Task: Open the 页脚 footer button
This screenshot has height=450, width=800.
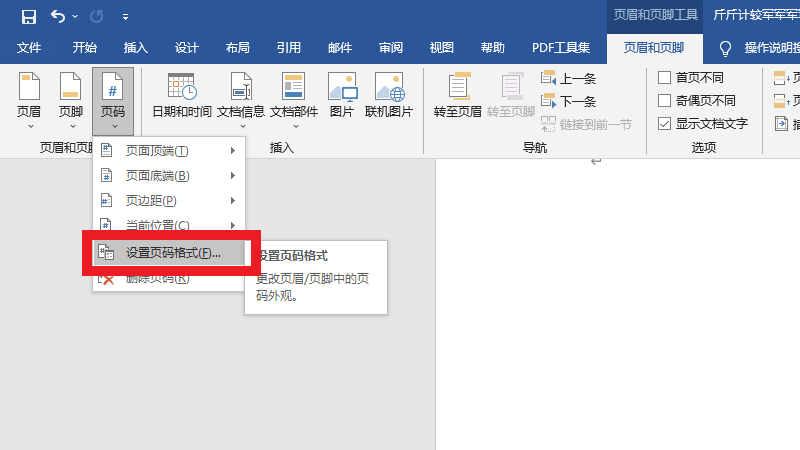Action: point(71,98)
